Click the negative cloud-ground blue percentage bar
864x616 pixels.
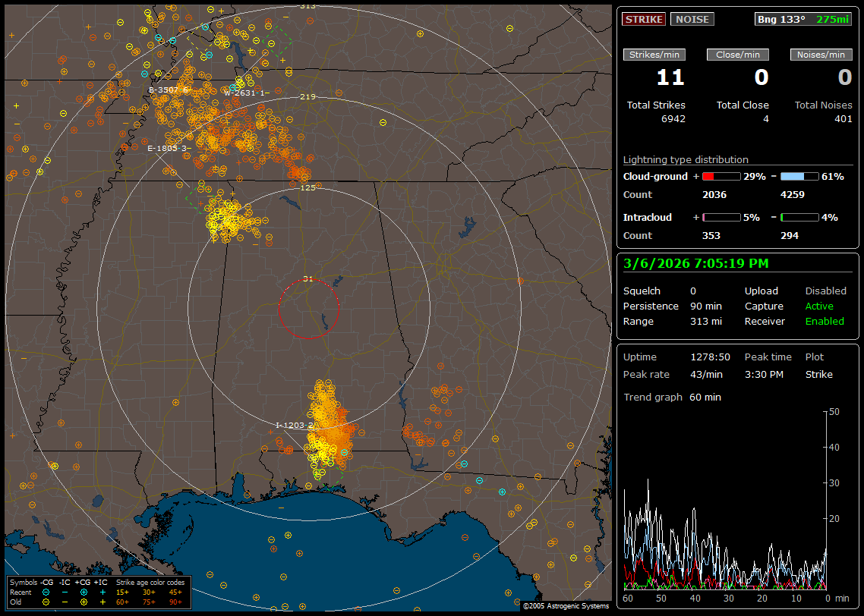(x=799, y=176)
